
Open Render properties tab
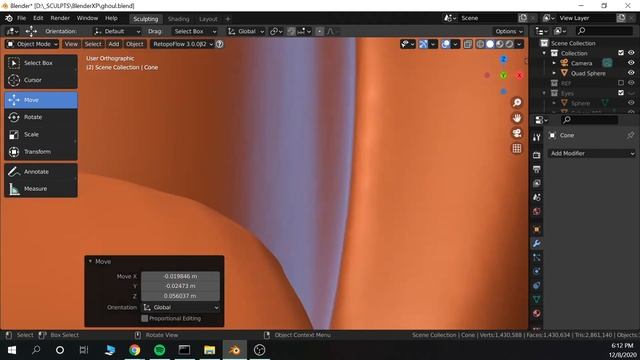(537, 155)
